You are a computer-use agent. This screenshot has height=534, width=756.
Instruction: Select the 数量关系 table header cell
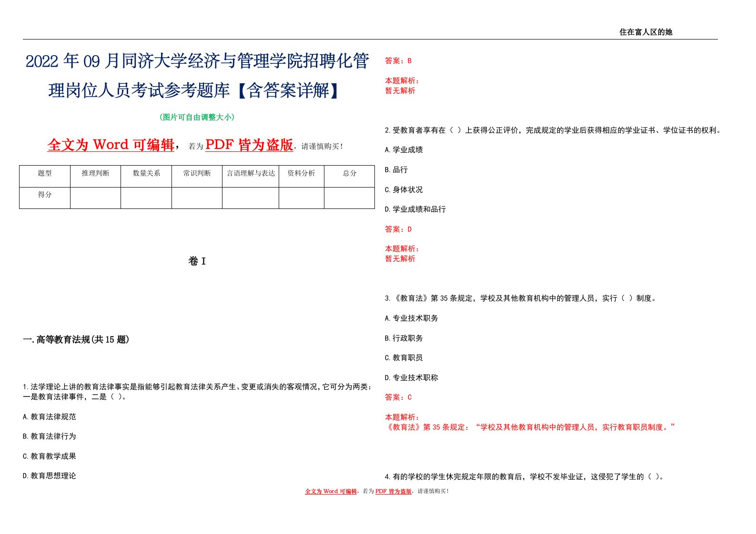click(x=146, y=176)
